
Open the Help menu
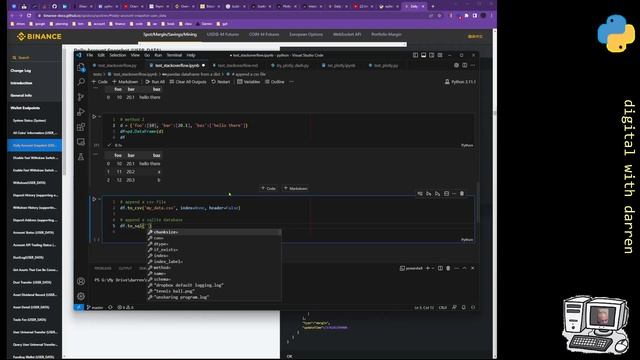[x=191, y=55]
